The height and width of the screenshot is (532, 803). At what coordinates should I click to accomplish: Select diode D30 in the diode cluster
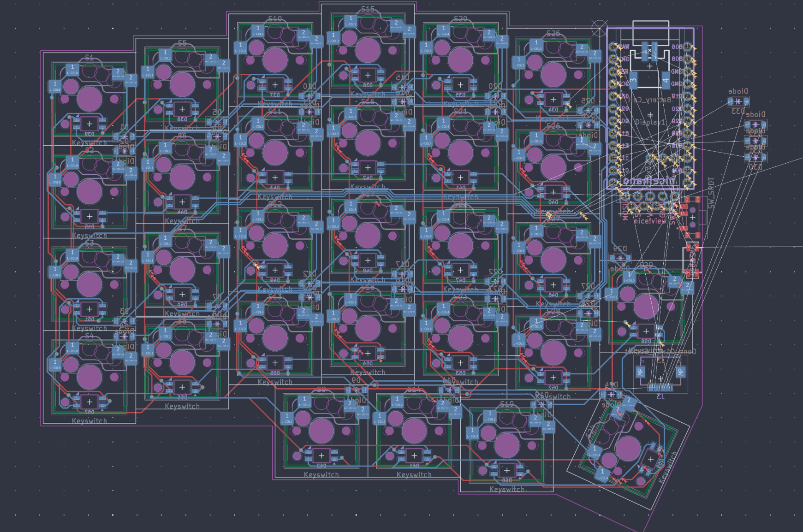tap(755, 159)
